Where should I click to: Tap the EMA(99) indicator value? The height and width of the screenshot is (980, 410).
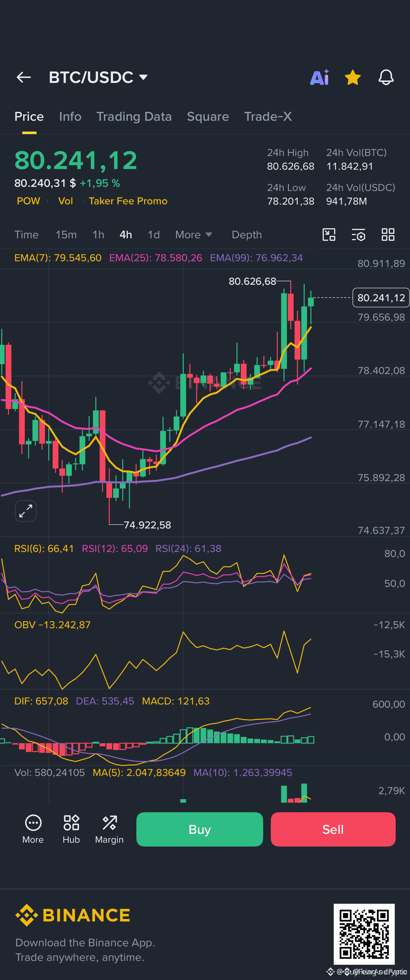(x=256, y=258)
